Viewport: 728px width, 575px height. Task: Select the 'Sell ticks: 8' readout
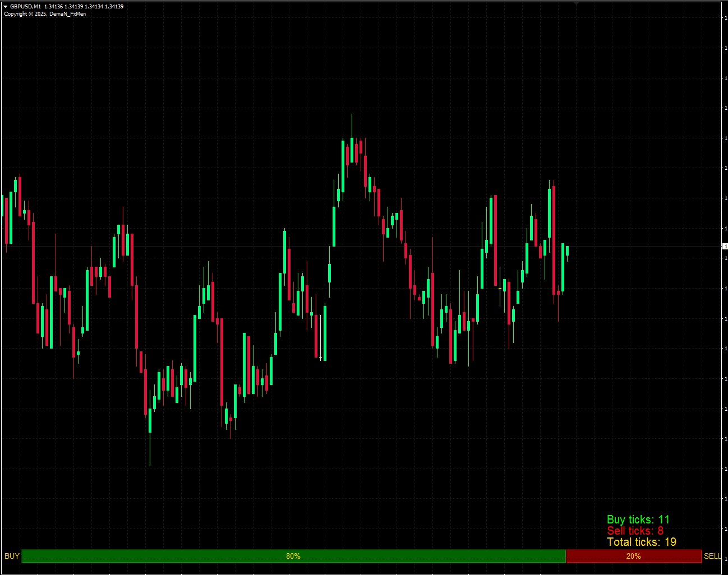(635, 531)
